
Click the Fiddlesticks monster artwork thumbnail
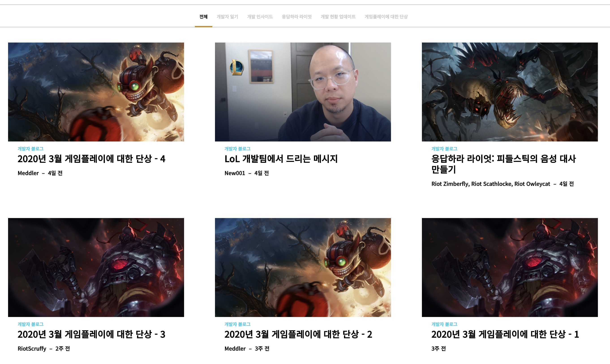pyautogui.click(x=510, y=92)
